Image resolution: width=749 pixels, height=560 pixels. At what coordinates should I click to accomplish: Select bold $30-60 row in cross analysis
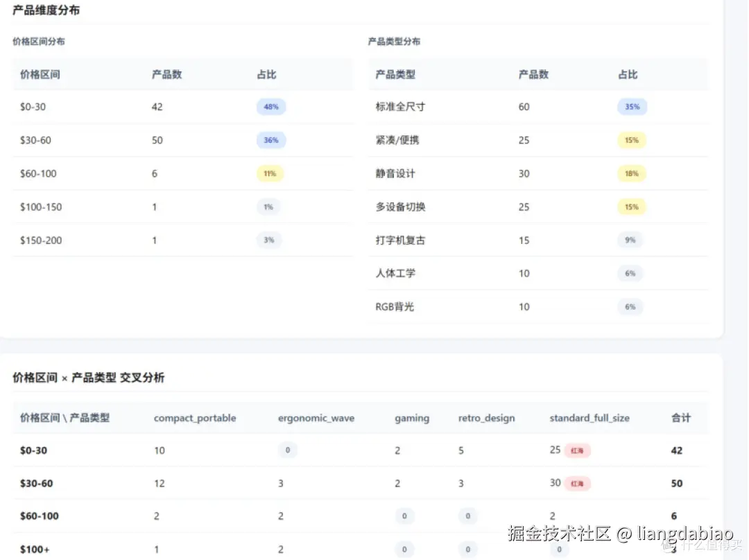(36, 484)
